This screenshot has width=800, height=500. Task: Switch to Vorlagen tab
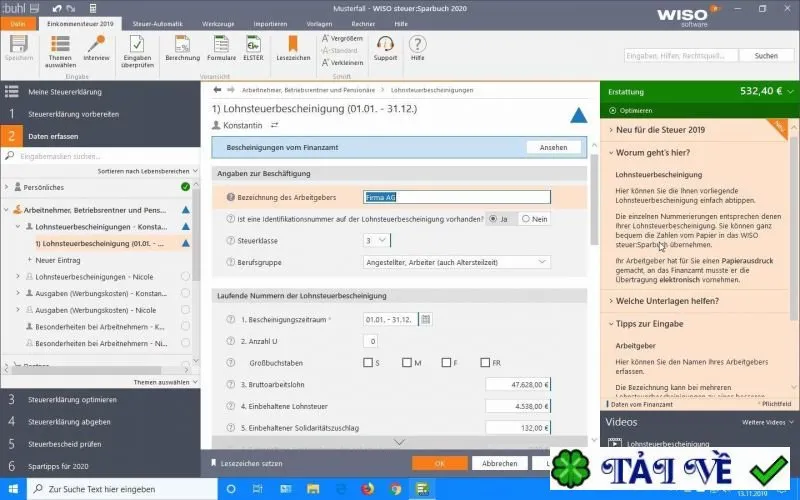[319, 24]
